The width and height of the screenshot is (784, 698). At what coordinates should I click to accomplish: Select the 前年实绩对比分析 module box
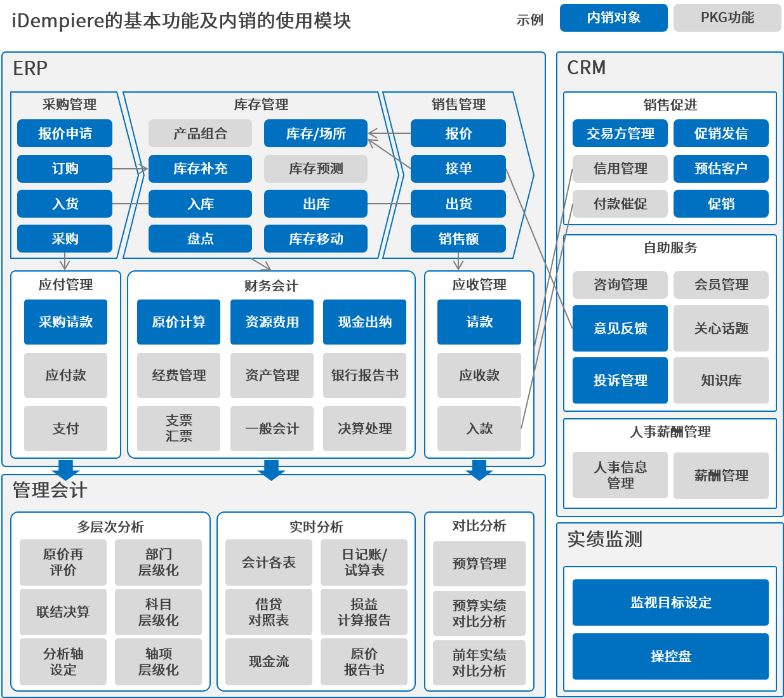[479, 663]
